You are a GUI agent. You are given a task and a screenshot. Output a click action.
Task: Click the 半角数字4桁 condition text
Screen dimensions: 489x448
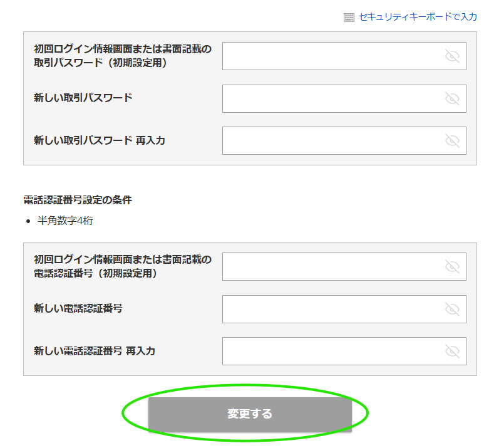coord(65,221)
